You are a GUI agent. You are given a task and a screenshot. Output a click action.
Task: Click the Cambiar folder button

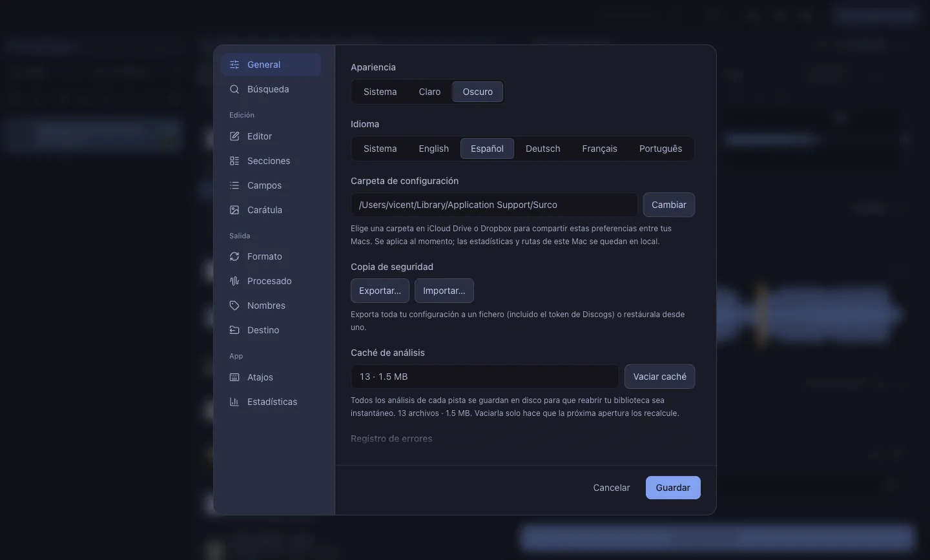[x=668, y=205]
